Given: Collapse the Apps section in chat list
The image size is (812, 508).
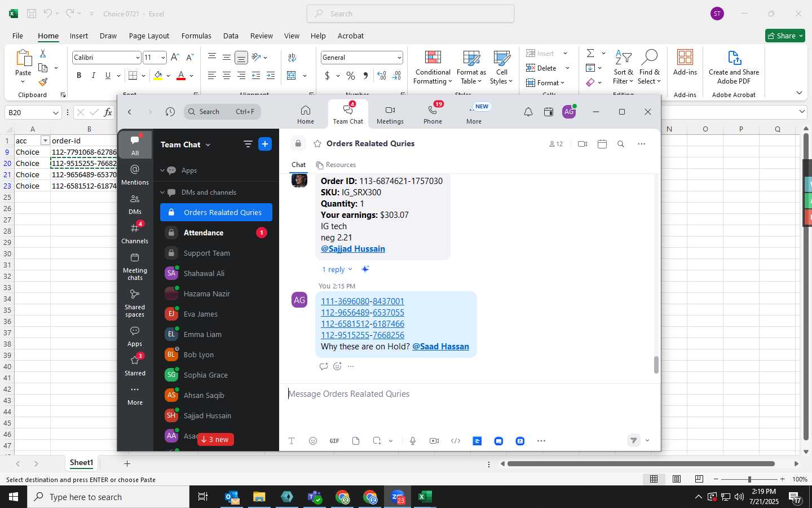Looking at the screenshot, I should [x=162, y=170].
